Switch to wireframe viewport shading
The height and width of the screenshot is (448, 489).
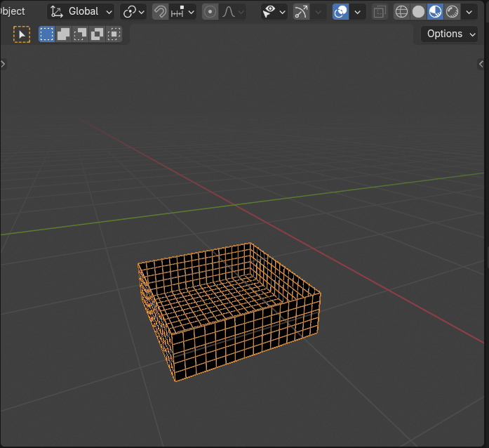[x=402, y=12]
